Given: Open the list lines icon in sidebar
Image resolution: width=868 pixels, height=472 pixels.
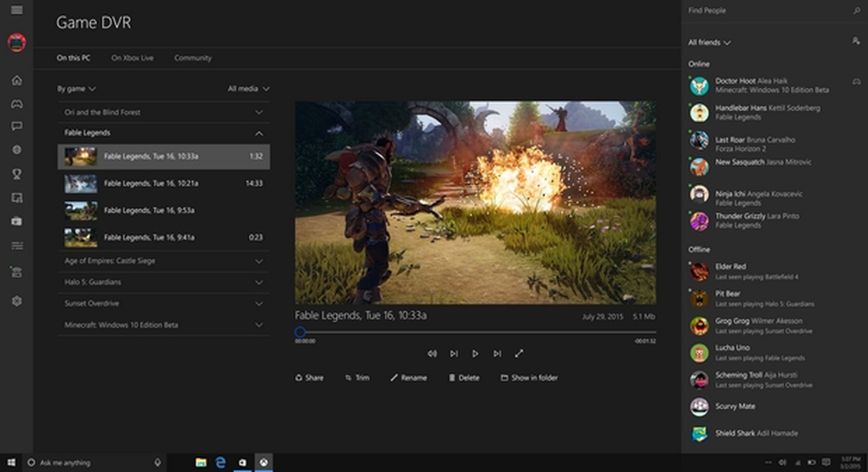Looking at the screenshot, I should pos(17,246).
